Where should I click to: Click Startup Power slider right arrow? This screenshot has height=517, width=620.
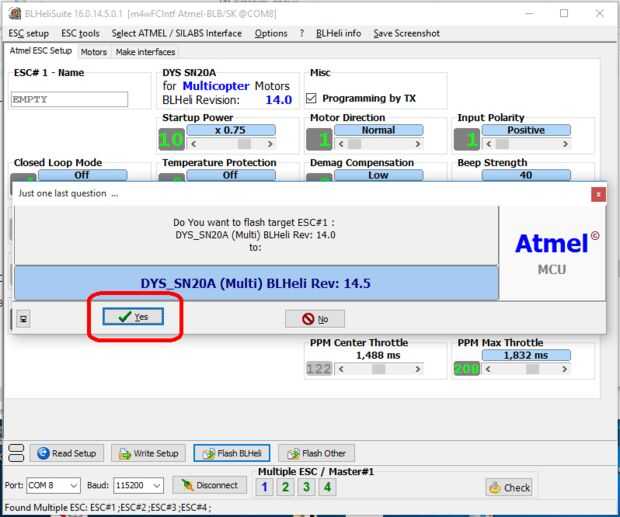[x=270, y=144]
